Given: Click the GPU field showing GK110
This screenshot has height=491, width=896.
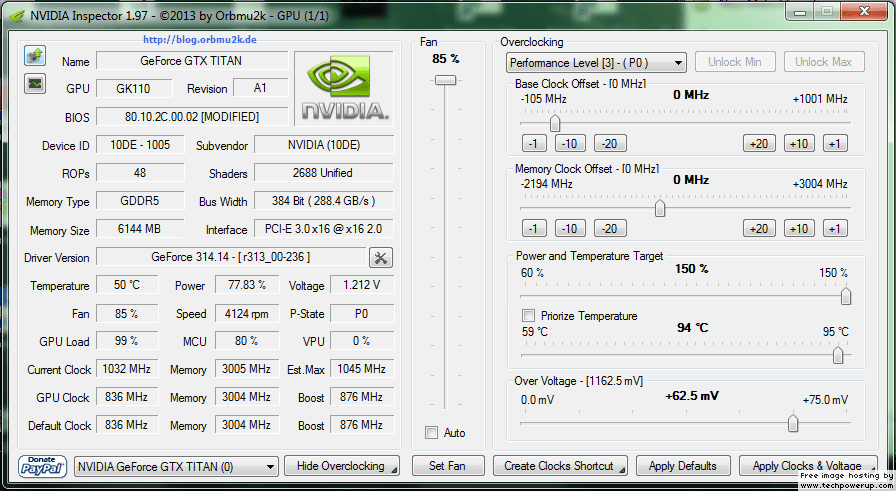Looking at the screenshot, I should [134, 89].
